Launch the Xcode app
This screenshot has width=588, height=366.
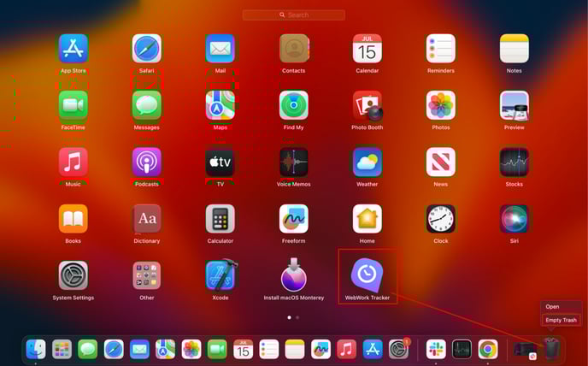tap(221, 274)
